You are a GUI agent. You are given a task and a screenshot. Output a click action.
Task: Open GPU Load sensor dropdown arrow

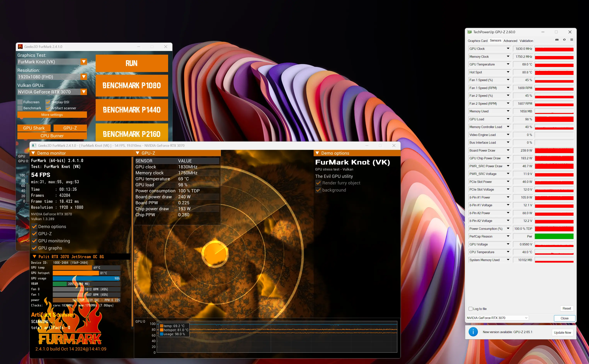tap(508, 119)
